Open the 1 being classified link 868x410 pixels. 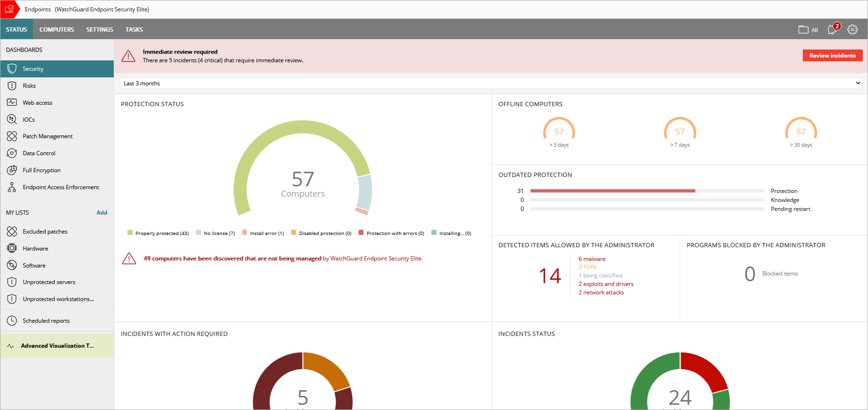[600, 276]
